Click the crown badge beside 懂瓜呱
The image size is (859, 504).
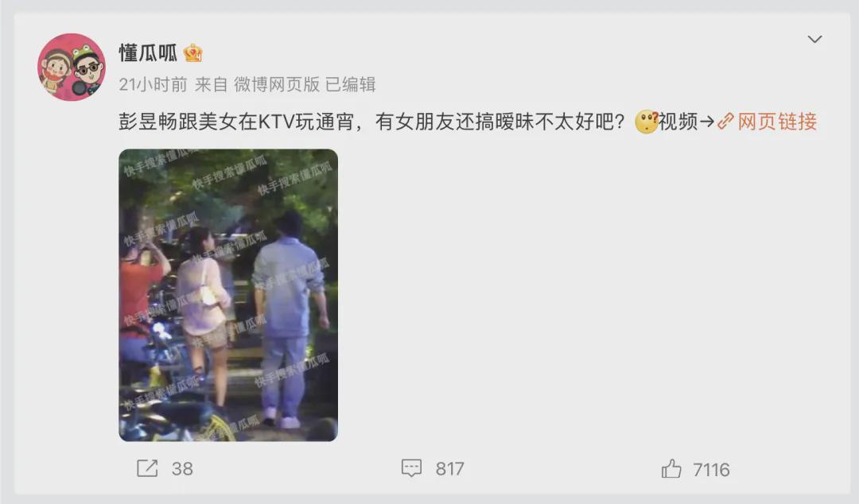(x=192, y=53)
